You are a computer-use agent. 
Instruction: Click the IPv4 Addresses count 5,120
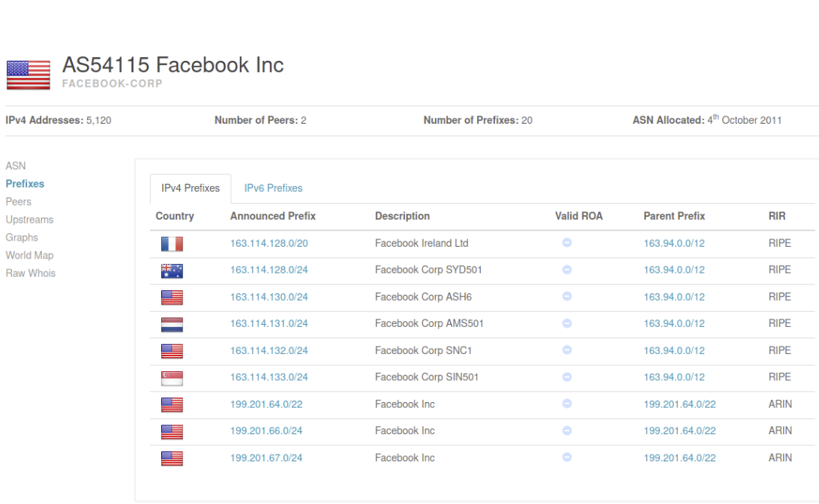click(99, 121)
